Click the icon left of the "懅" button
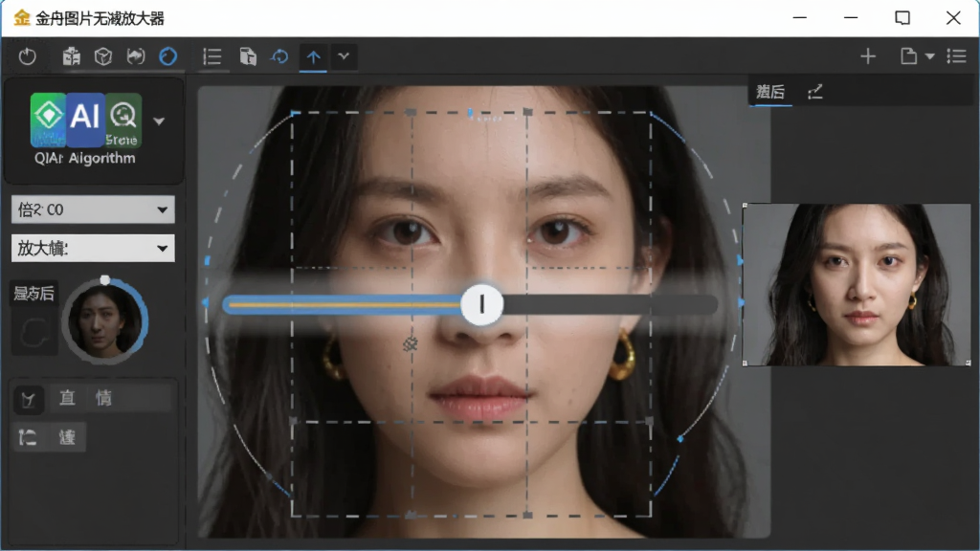 click(27, 436)
